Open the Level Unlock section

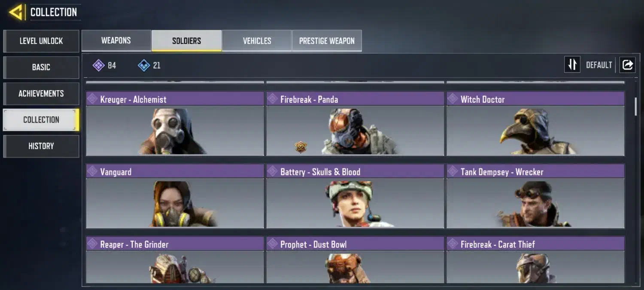(41, 41)
